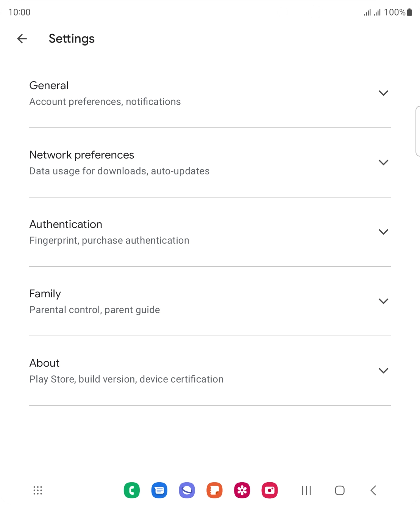Go back using the arrow in Settings
This screenshot has height=505, width=420.
[22, 38]
